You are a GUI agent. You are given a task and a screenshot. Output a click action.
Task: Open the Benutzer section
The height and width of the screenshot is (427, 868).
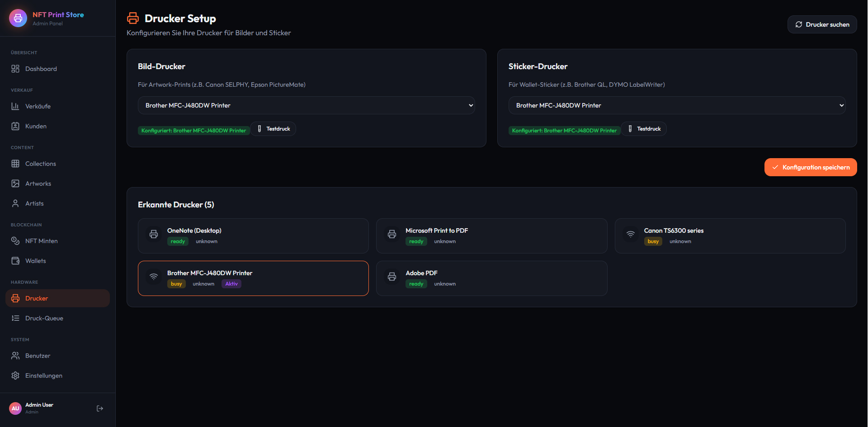(x=38, y=356)
